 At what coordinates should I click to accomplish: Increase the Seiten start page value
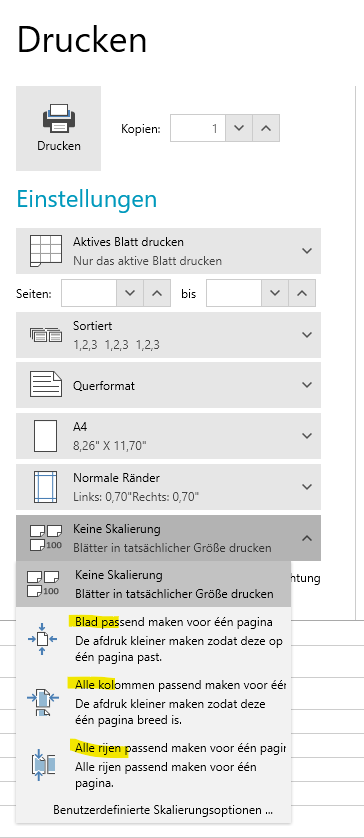click(157, 293)
